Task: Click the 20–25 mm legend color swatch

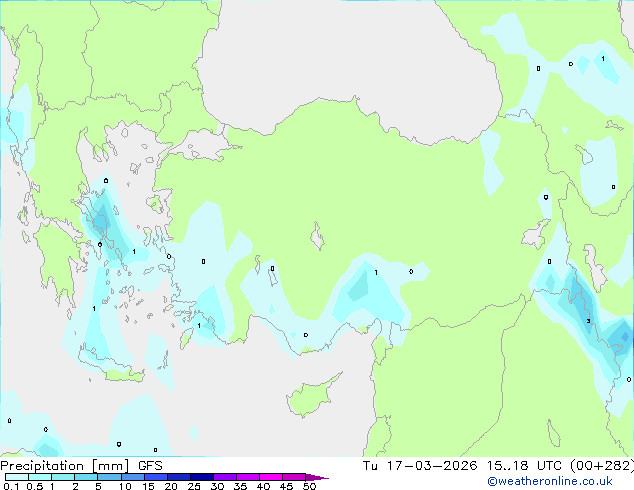Action: click(x=179, y=477)
